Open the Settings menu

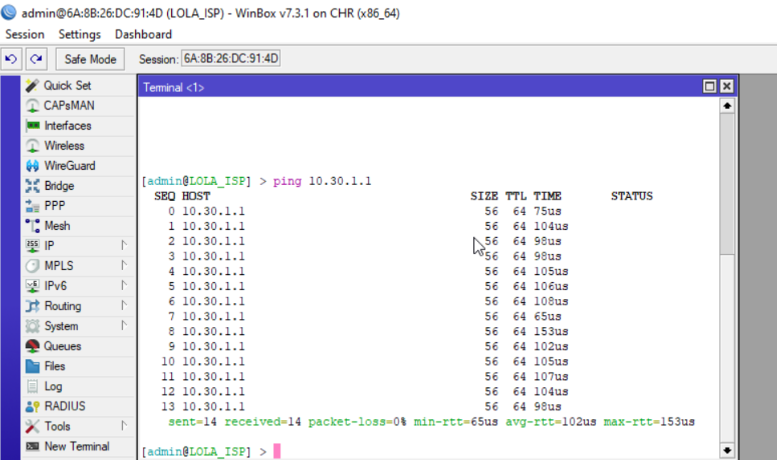pos(79,34)
